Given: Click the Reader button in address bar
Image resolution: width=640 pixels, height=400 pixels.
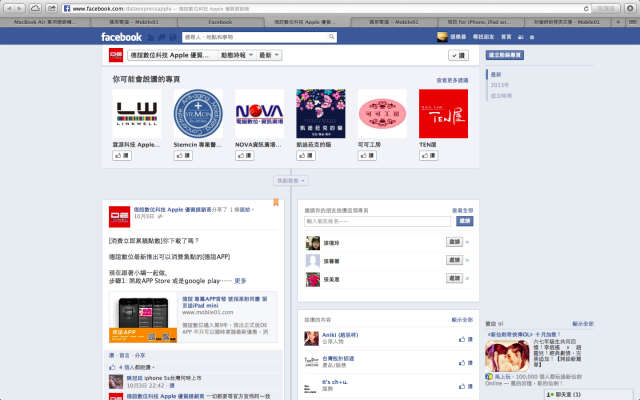Looking at the screenshot, I should point(606,9).
